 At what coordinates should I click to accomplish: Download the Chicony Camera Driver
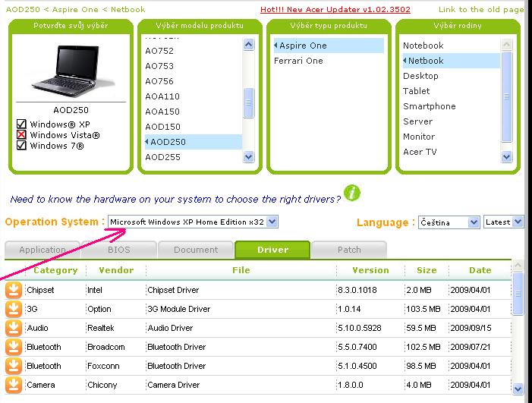point(13,385)
